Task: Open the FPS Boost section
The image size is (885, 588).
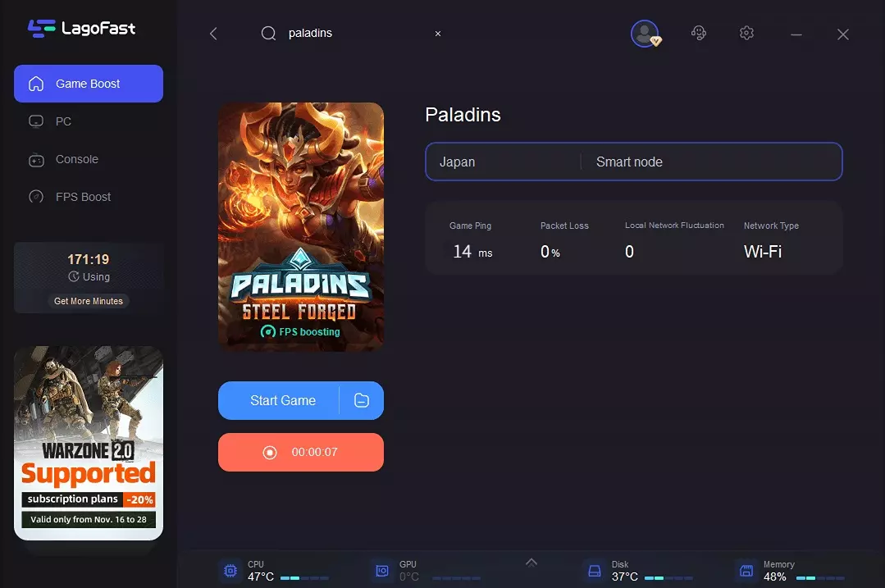Action: pyautogui.click(x=89, y=197)
